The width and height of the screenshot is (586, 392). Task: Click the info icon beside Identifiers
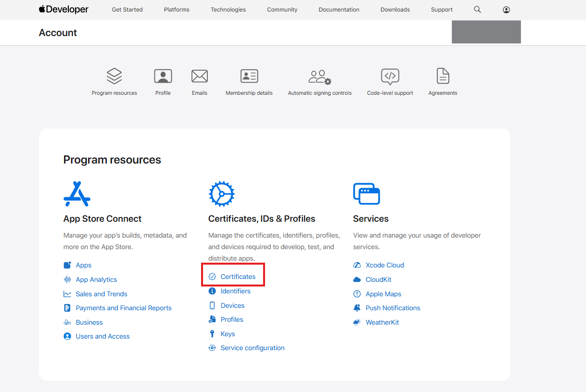click(x=212, y=291)
